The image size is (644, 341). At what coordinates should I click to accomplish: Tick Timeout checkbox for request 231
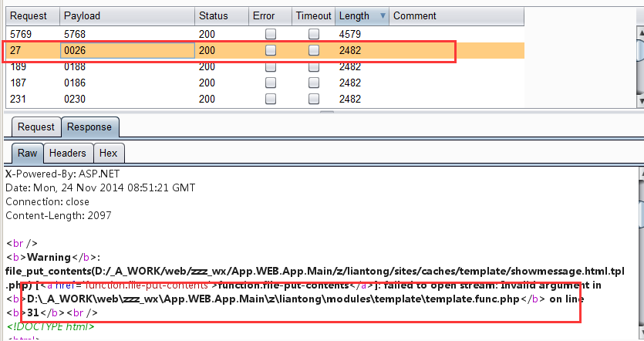[314, 99]
